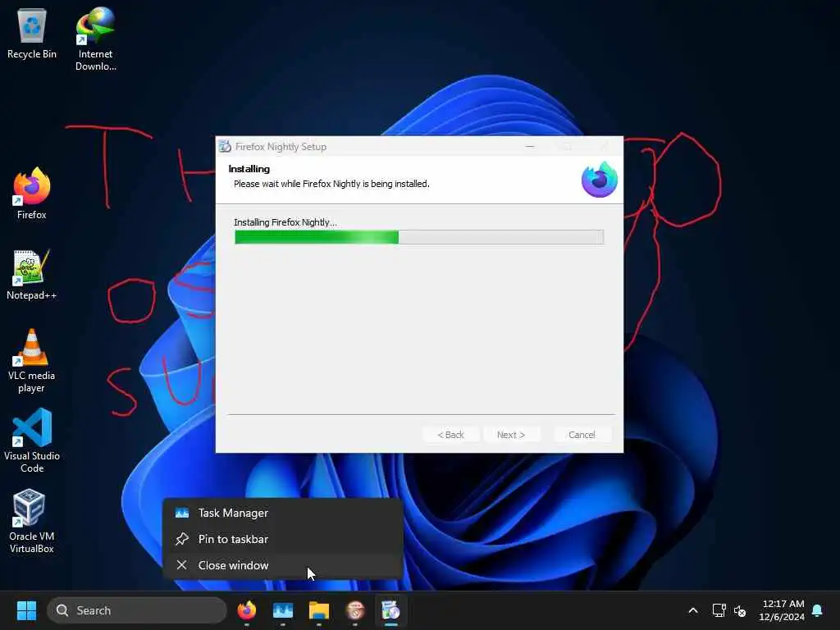This screenshot has height=630, width=840.
Task: Click the bold 'Installing' heading
Action: (249, 169)
